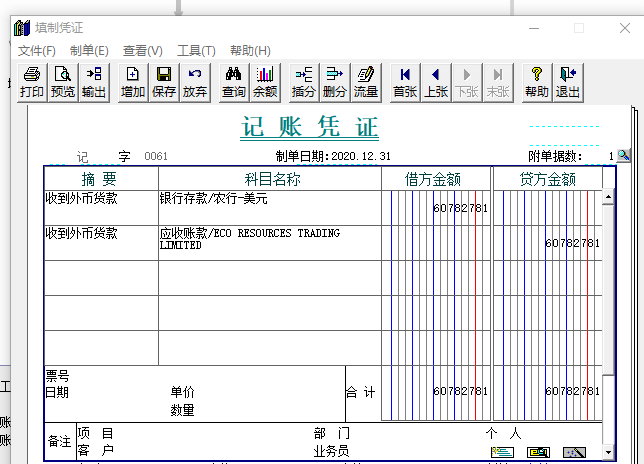This screenshot has height=464, width=644.
Task: Click the first icon below 个人 field
Action: pos(502,452)
